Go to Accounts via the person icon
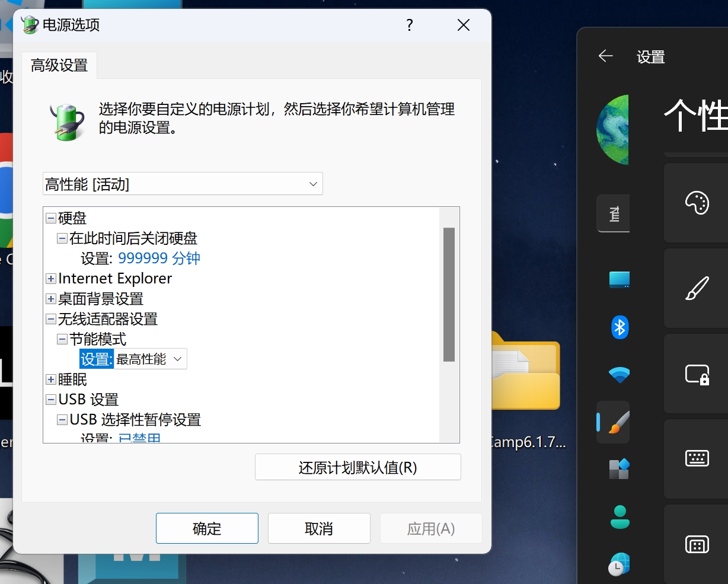The width and height of the screenshot is (728, 584). pyautogui.click(x=620, y=516)
